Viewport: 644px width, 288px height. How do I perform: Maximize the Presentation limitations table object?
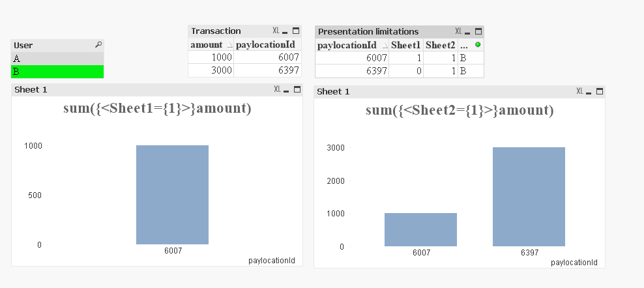click(478, 31)
